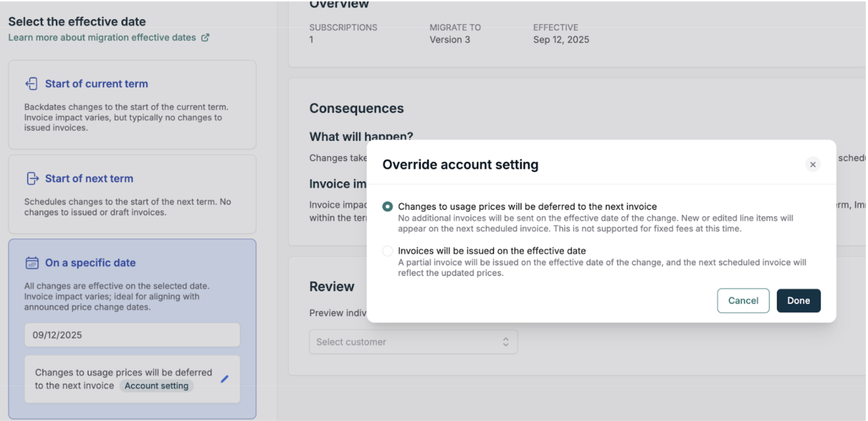
Task: Click the forward-arrow icon on Start of next term
Action: pyautogui.click(x=32, y=178)
